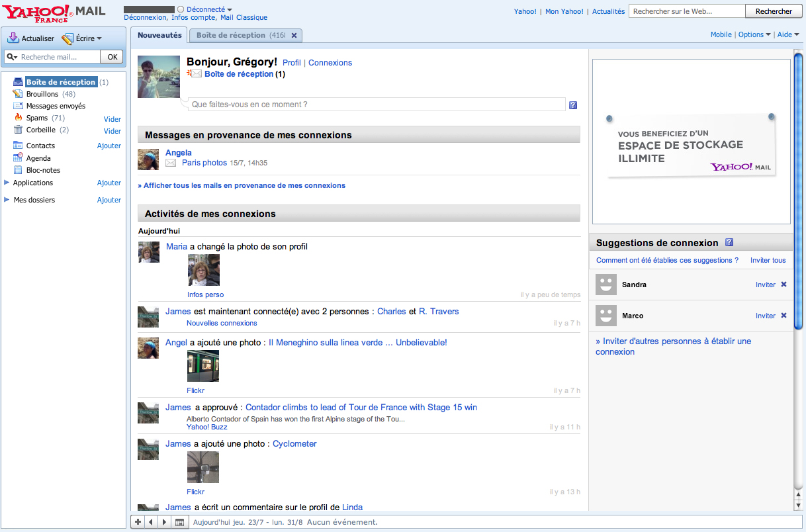This screenshot has width=806, height=532.
Task: Open the Mobile link
Action: pyautogui.click(x=721, y=34)
